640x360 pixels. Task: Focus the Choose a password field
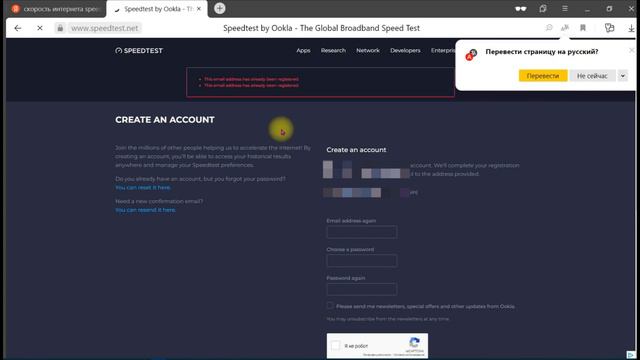[362, 260]
